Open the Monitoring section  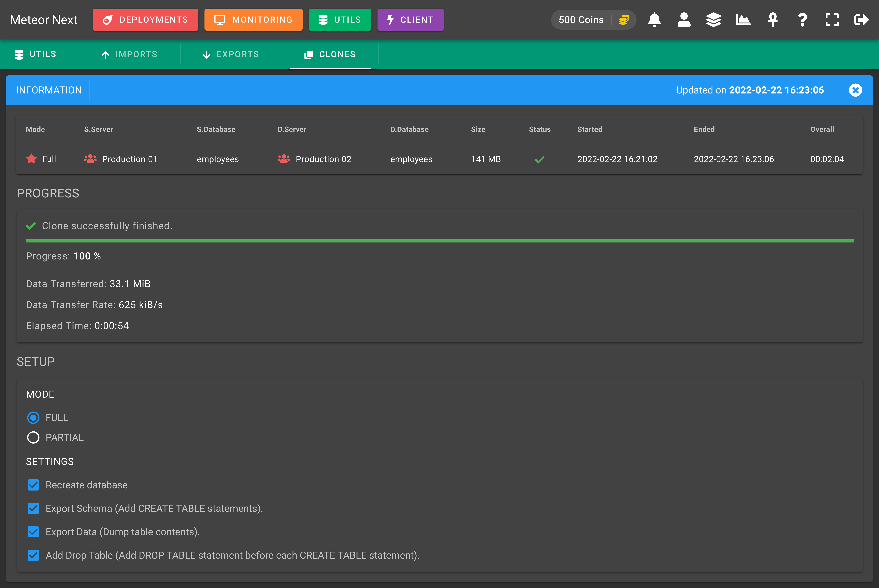(253, 20)
